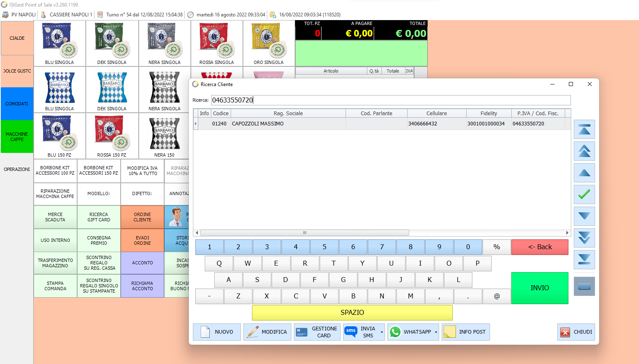Click TRASFERIMENTO MAGAZZINO button
This screenshot has height=364, width=639.
[55, 263]
